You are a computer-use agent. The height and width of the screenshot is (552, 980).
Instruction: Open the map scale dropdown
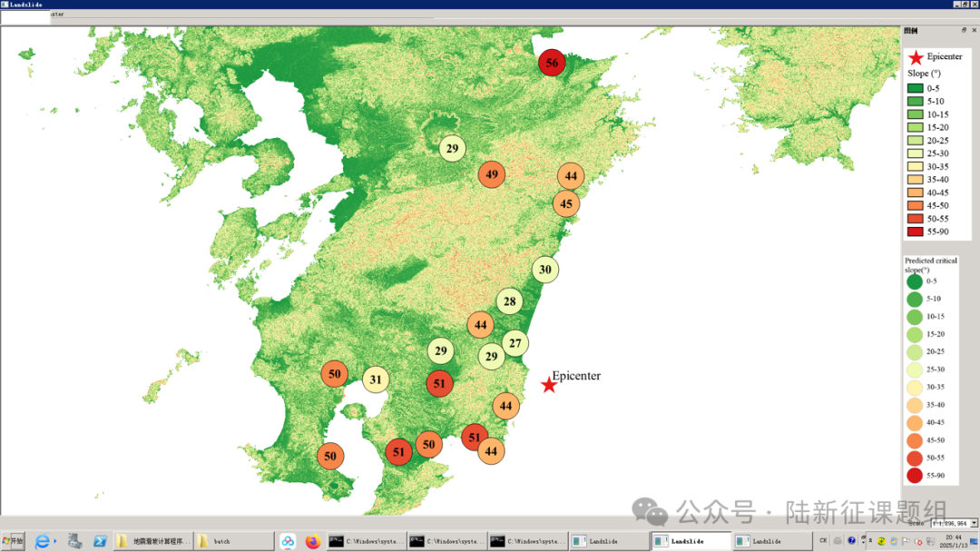coord(974,524)
